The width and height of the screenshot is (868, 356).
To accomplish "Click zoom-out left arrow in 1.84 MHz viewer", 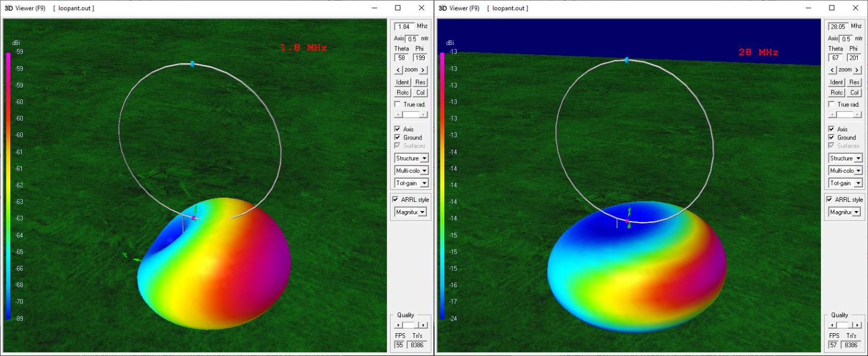I will pos(398,70).
